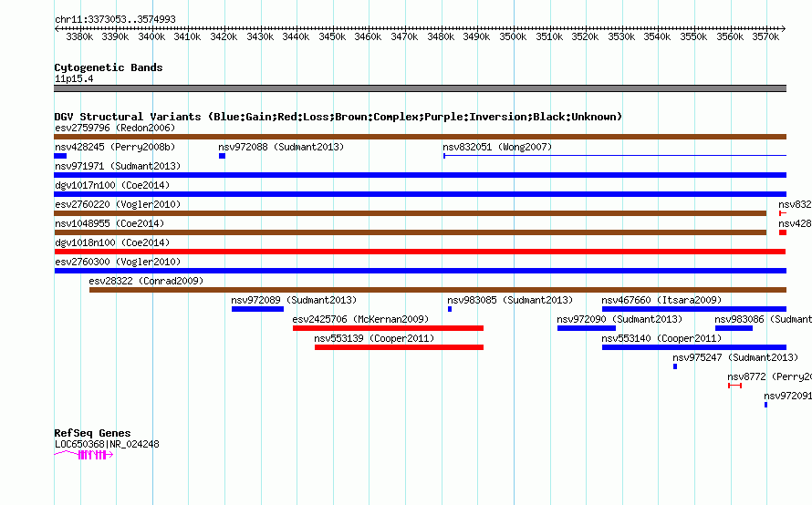
Task: Click the nsv971971 (Sudmant2013) blue bar
Action: [420, 175]
